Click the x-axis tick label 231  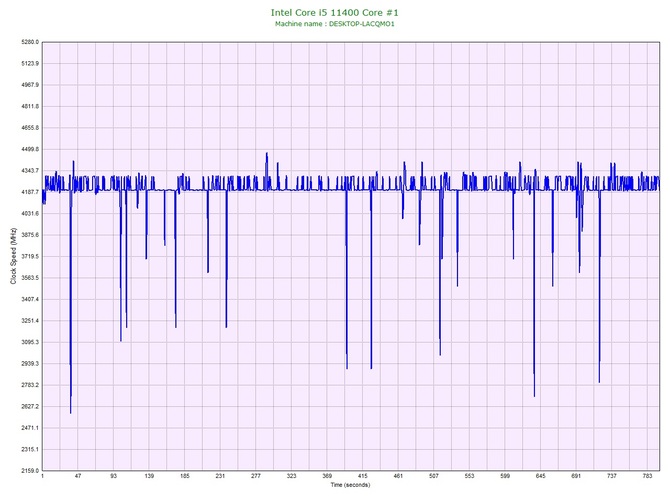tap(220, 476)
